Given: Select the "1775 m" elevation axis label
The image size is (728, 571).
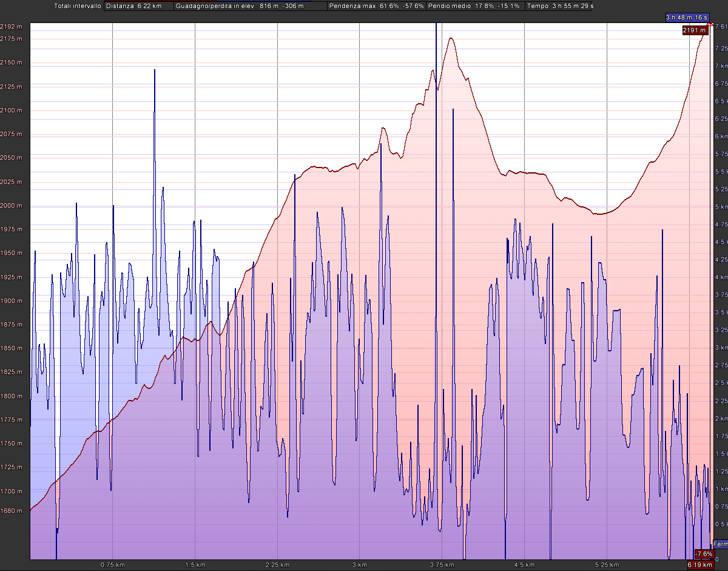Looking at the screenshot, I should pyautogui.click(x=11, y=420).
